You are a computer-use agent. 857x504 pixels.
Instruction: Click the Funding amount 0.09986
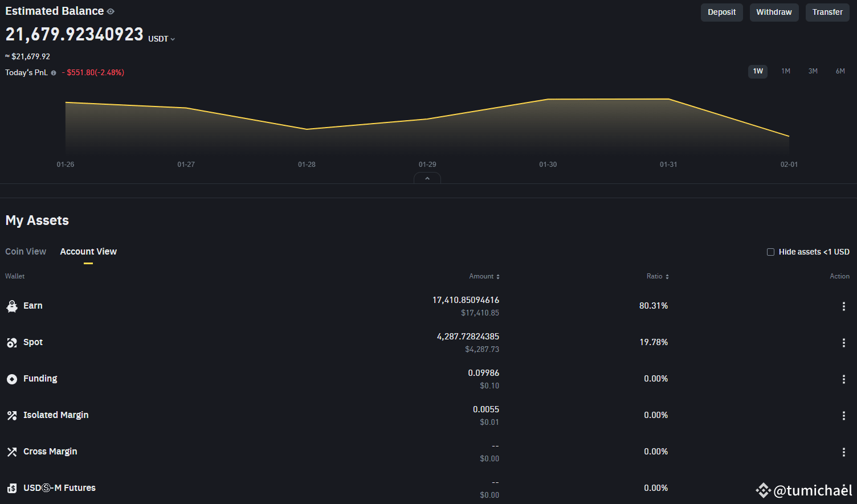coord(483,373)
